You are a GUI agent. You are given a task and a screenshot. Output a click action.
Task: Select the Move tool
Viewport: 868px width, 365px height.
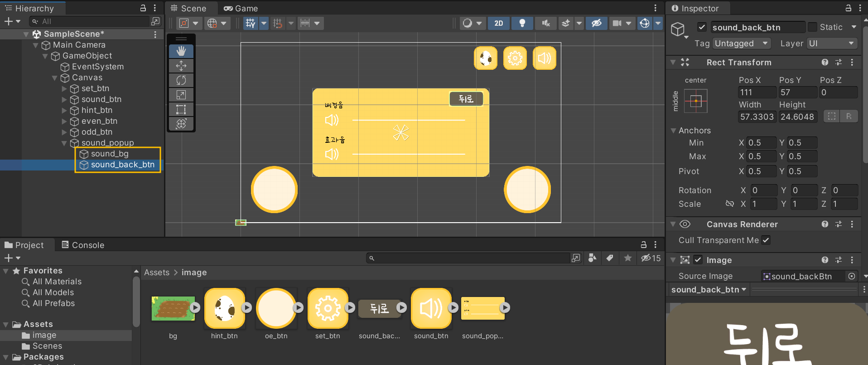[x=181, y=66]
